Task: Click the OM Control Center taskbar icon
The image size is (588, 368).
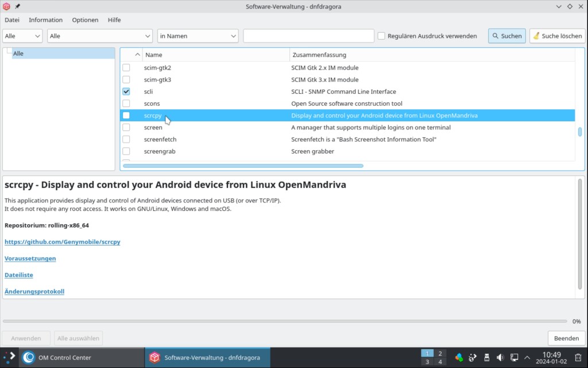Action: pos(29,358)
